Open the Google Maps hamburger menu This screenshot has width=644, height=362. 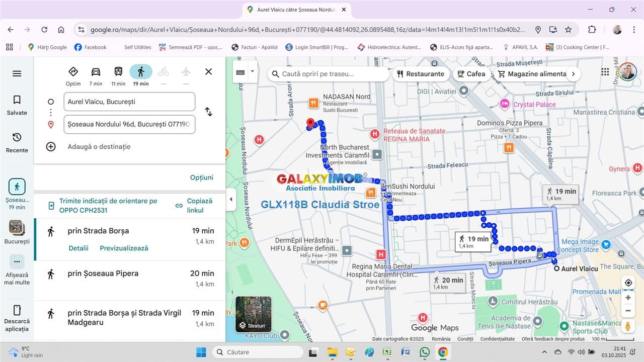[x=17, y=74]
